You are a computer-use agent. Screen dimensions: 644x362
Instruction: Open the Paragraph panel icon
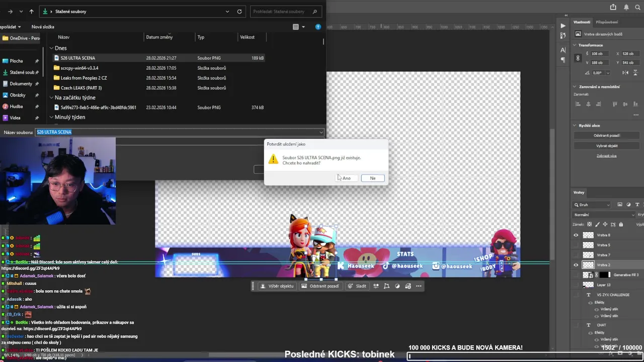pyautogui.click(x=563, y=60)
